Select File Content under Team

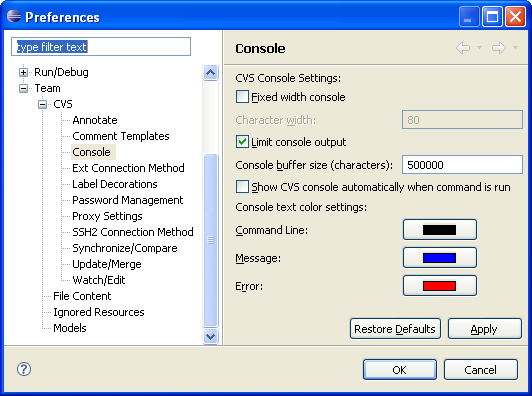click(x=82, y=296)
